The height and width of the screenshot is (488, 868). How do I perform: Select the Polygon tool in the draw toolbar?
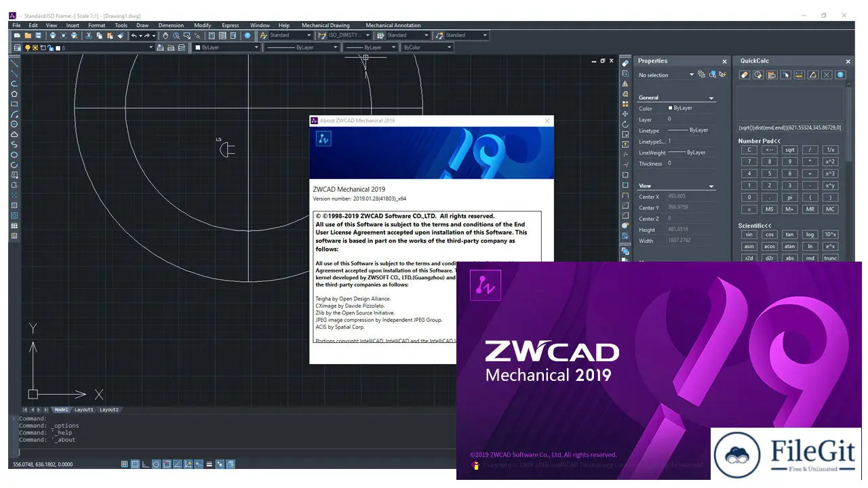[x=14, y=94]
